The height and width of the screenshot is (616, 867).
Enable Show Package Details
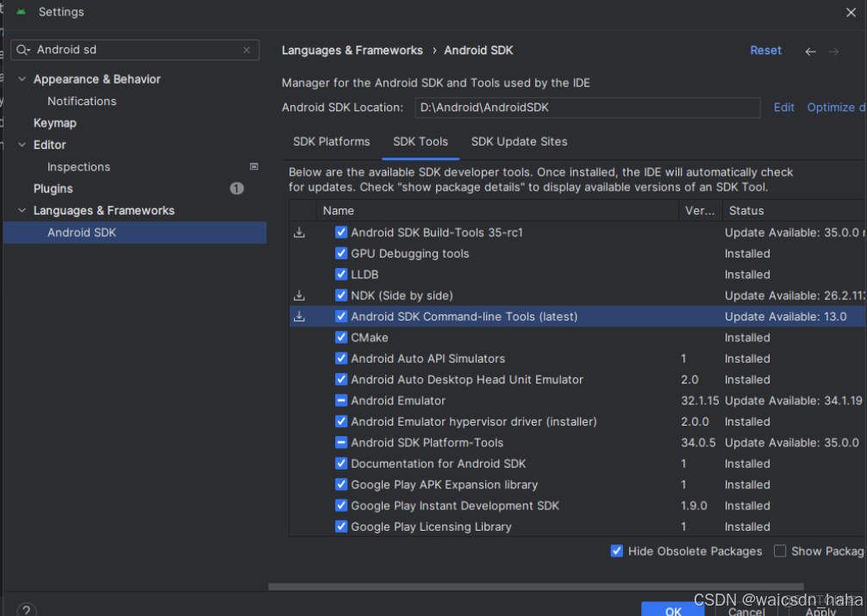point(780,551)
